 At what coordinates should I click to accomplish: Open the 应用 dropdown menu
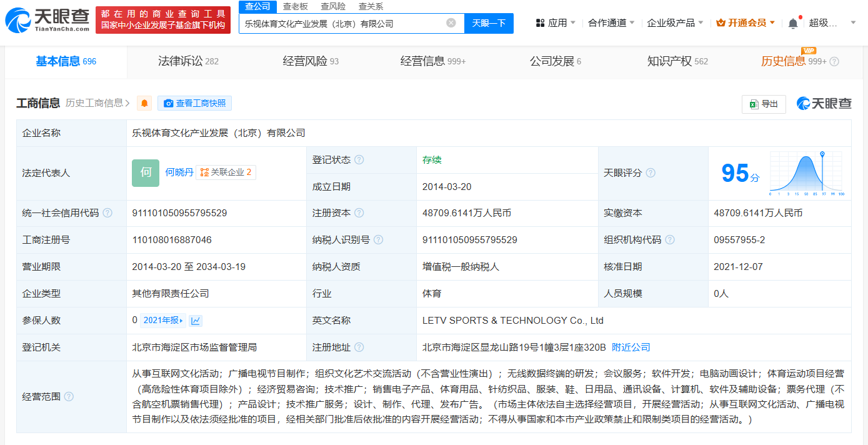556,23
